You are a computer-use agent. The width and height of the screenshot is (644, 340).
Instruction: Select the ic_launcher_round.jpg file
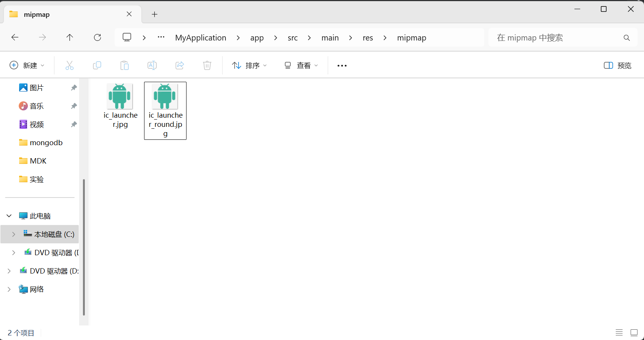click(x=165, y=111)
